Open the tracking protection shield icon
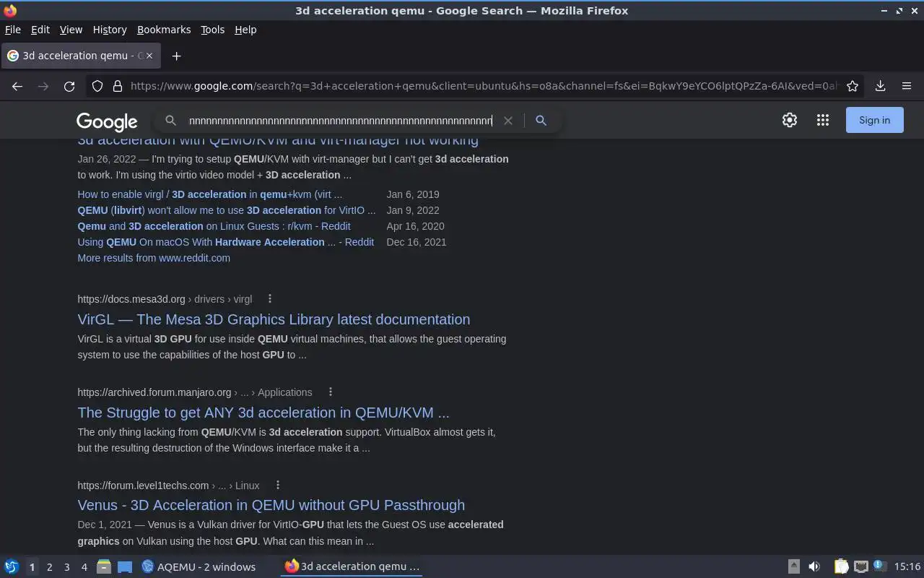The image size is (924, 578). click(x=97, y=86)
